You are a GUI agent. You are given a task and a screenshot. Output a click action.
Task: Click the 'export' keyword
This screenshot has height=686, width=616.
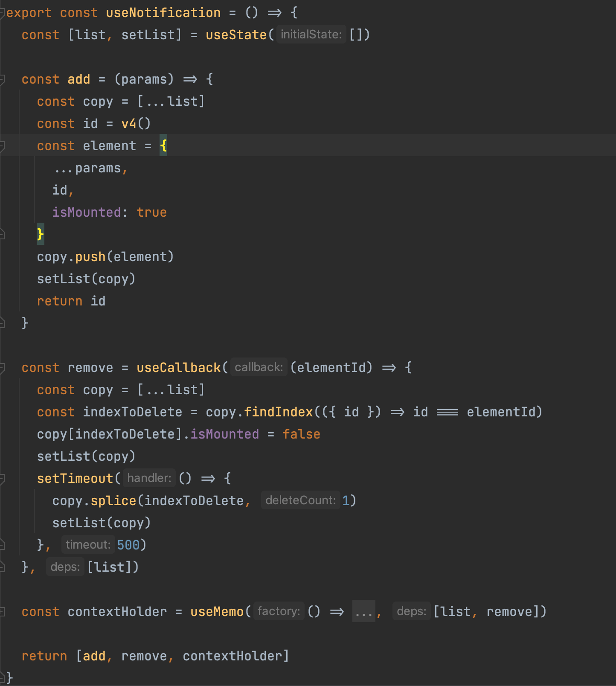(29, 13)
